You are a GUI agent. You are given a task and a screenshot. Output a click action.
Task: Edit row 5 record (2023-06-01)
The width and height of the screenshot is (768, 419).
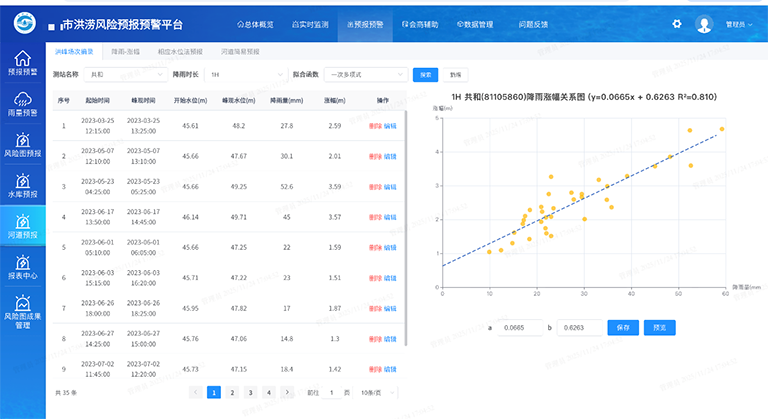tap(390, 247)
